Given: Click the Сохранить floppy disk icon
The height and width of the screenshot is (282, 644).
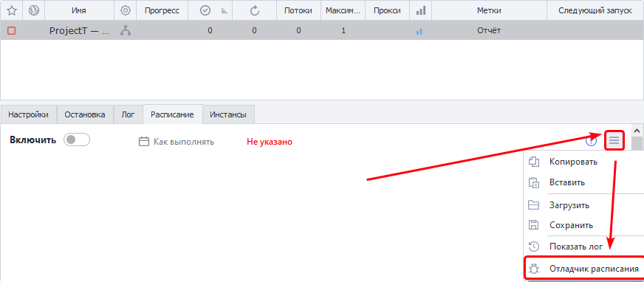Looking at the screenshot, I should 533,225.
